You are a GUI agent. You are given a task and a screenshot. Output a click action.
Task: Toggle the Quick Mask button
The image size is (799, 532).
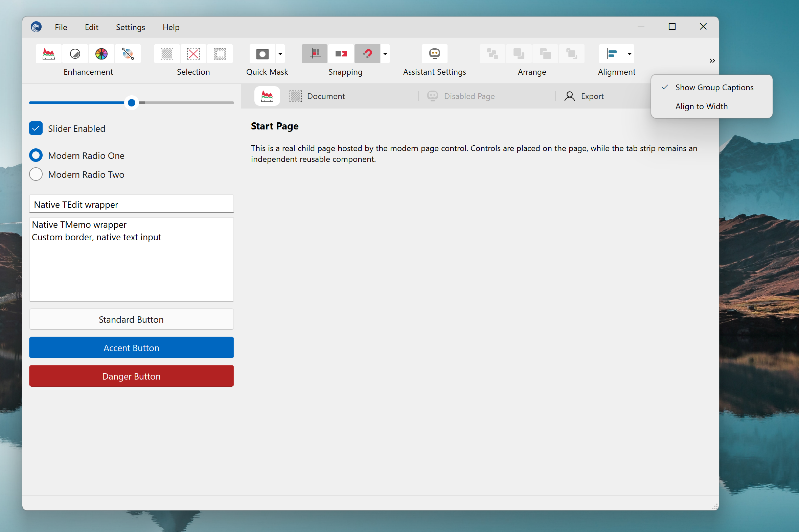[x=262, y=54]
